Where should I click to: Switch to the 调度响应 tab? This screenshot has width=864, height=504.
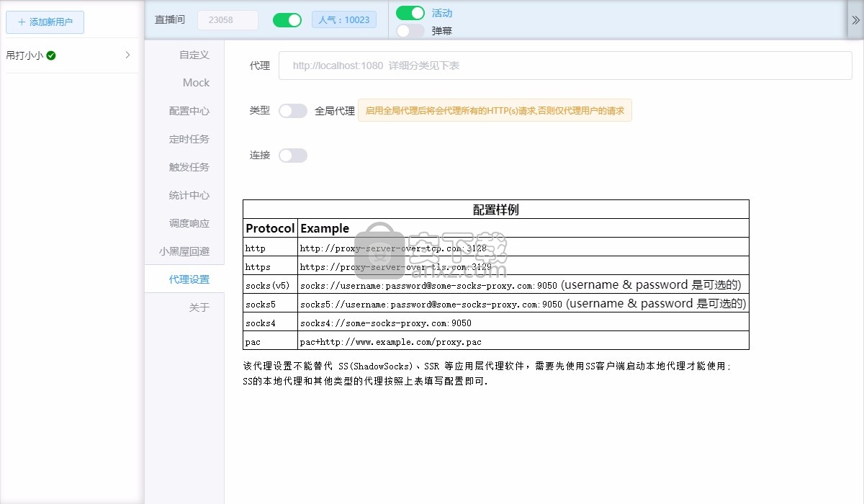click(x=184, y=223)
